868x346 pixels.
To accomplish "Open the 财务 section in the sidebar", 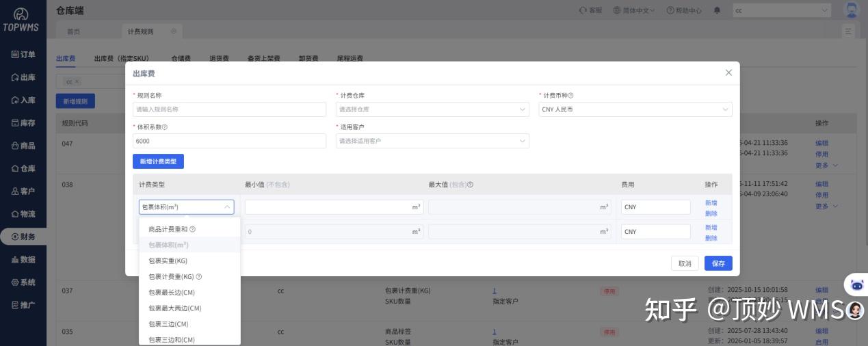I will click(23, 237).
